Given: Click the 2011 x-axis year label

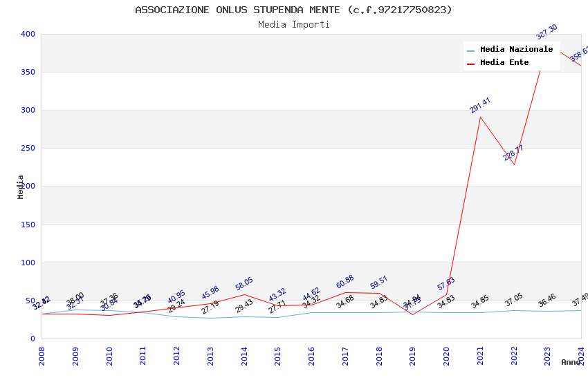Looking at the screenshot, I should click(143, 356).
